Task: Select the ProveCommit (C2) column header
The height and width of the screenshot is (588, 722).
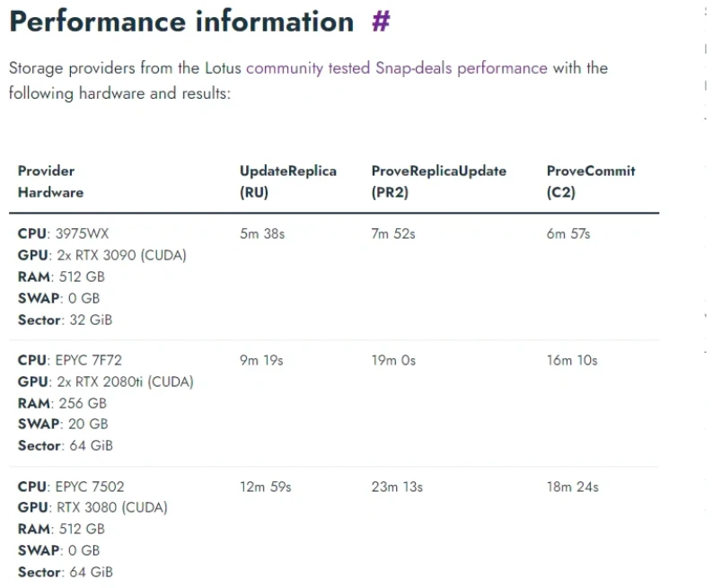Action: click(591, 181)
